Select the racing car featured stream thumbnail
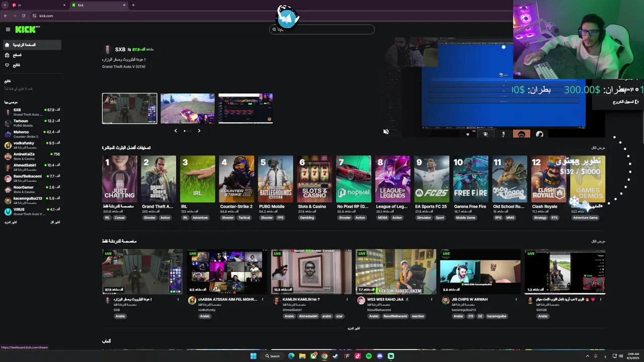This screenshot has width=644, height=362. click(188, 108)
